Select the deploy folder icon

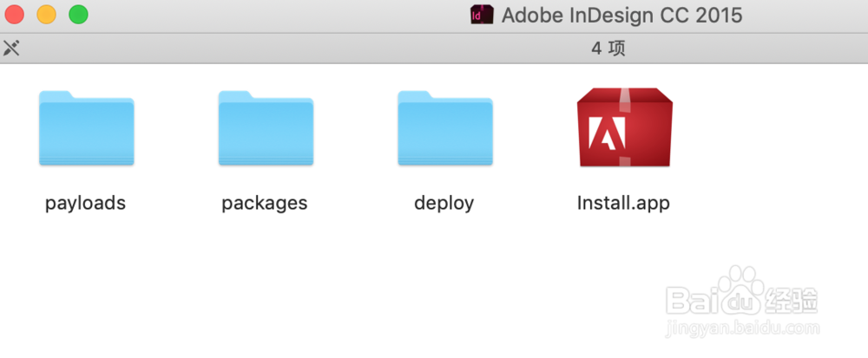tap(445, 128)
